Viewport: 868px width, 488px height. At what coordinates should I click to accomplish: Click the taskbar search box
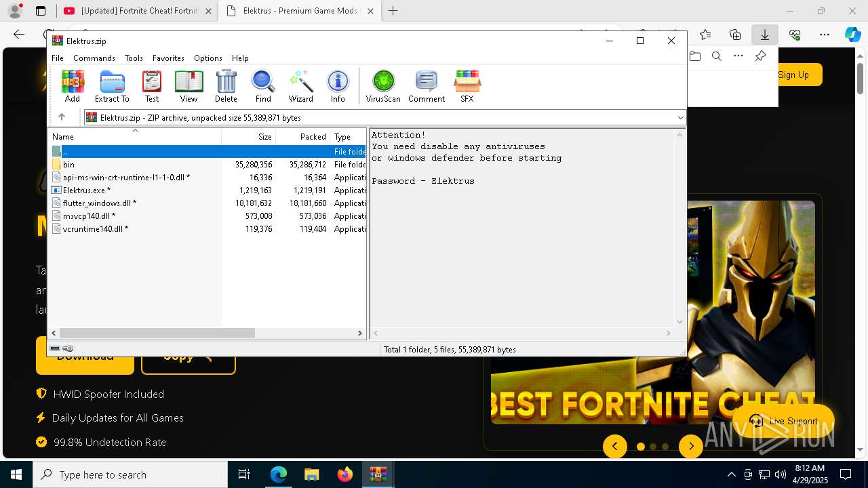(x=130, y=474)
